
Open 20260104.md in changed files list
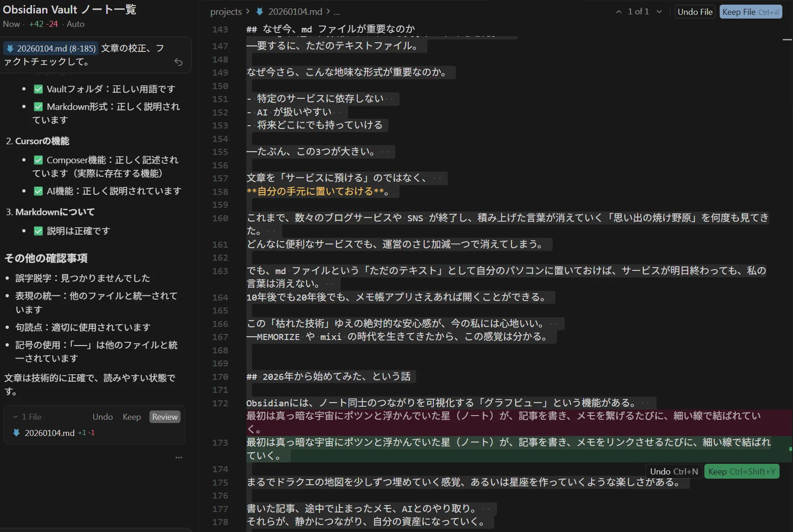pyautogui.click(x=50, y=433)
